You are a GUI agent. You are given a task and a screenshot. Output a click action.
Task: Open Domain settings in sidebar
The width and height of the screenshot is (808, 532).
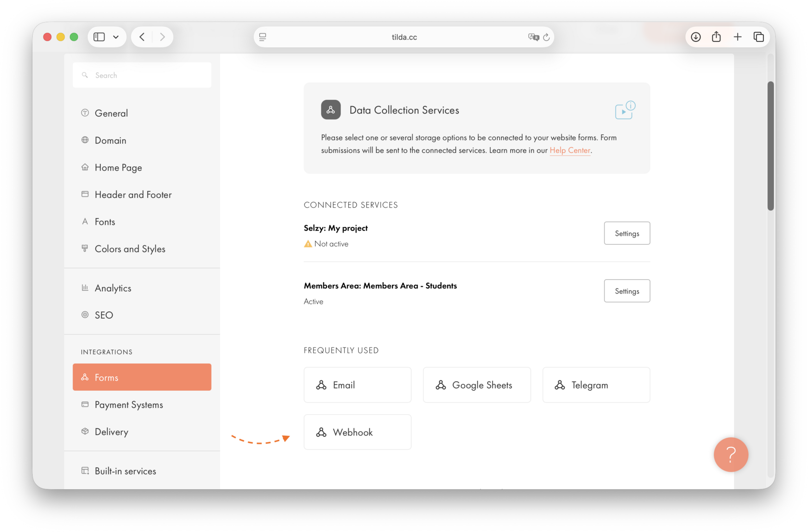point(142,140)
